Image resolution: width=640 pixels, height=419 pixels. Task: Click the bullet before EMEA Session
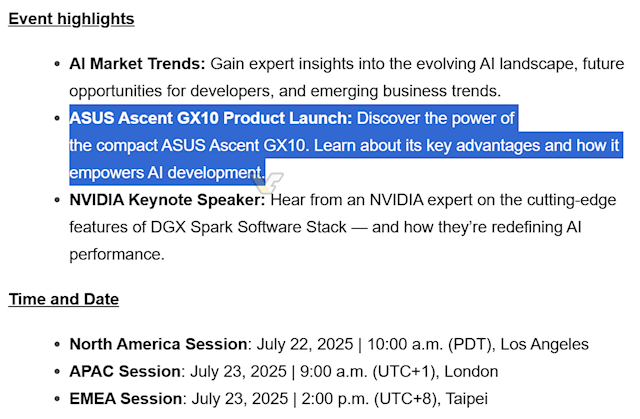point(57,399)
